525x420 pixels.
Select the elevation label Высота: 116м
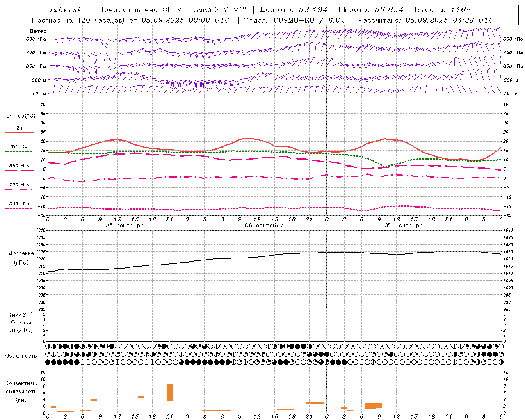pyautogui.click(x=443, y=10)
